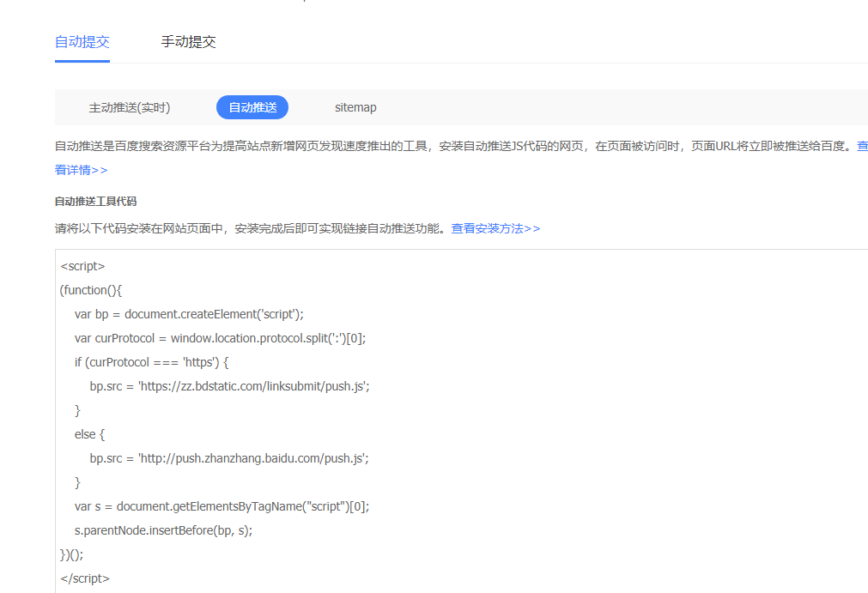Click the insertBefore code line
This screenshot has height=593, width=868.
(x=162, y=530)
